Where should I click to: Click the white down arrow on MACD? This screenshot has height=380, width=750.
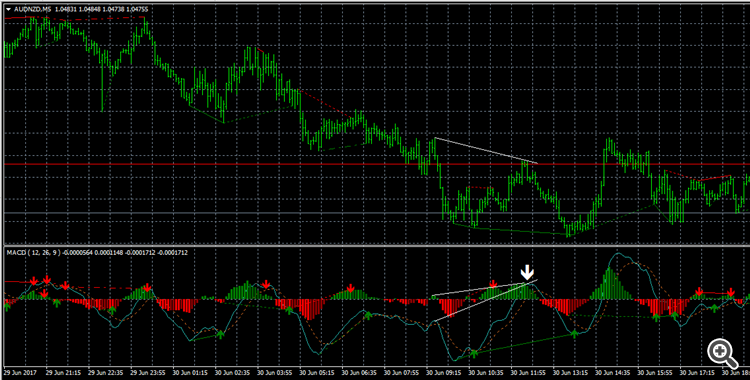pos(527,273)
